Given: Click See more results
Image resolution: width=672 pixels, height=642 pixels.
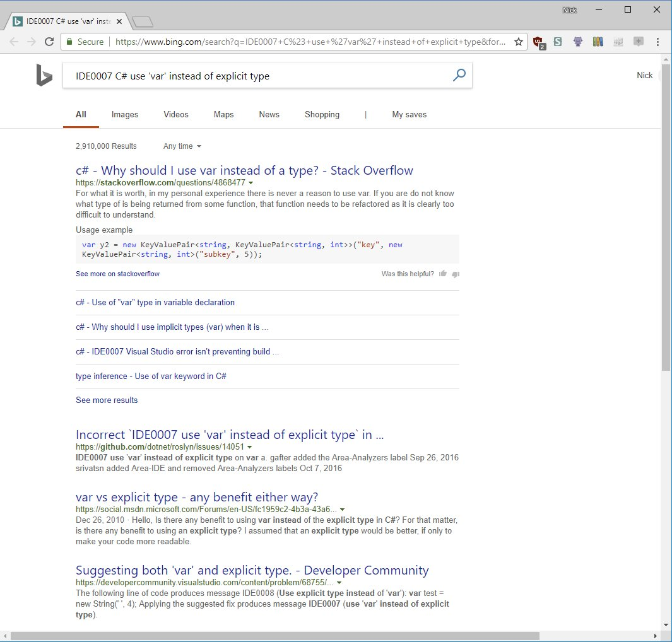Looking at the screenshot, I should pyautogui.click(x=107, y=400).
